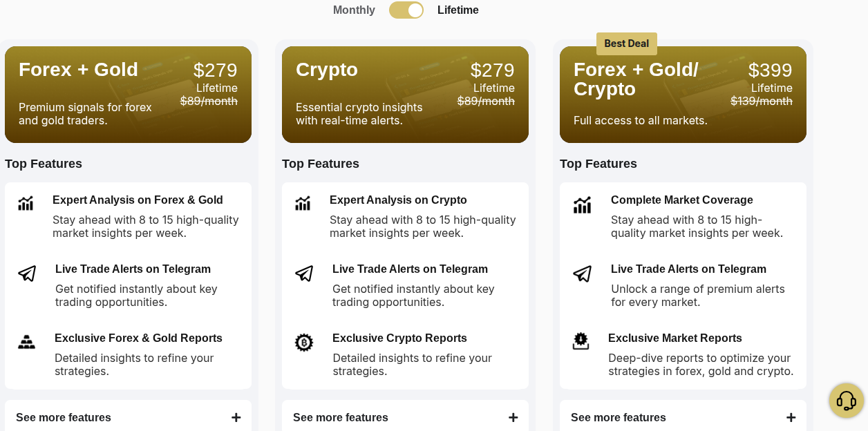Select the Crypto $279 plan card

(405, 95)
